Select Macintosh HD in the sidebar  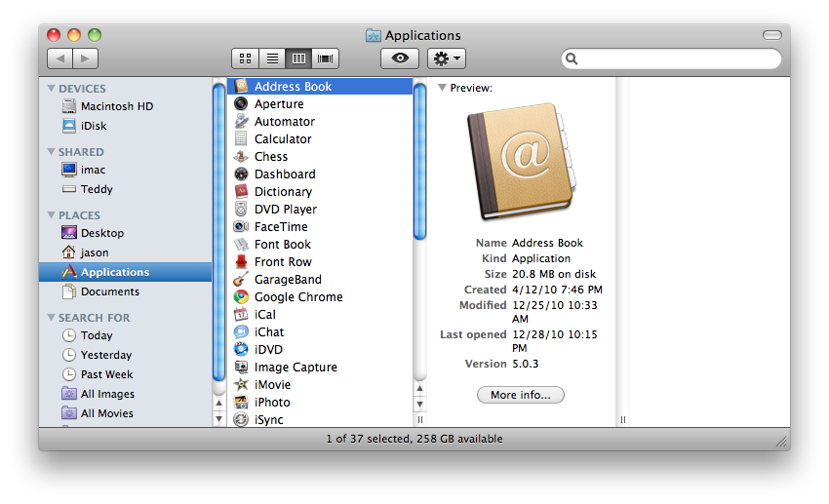coord(125,106)
